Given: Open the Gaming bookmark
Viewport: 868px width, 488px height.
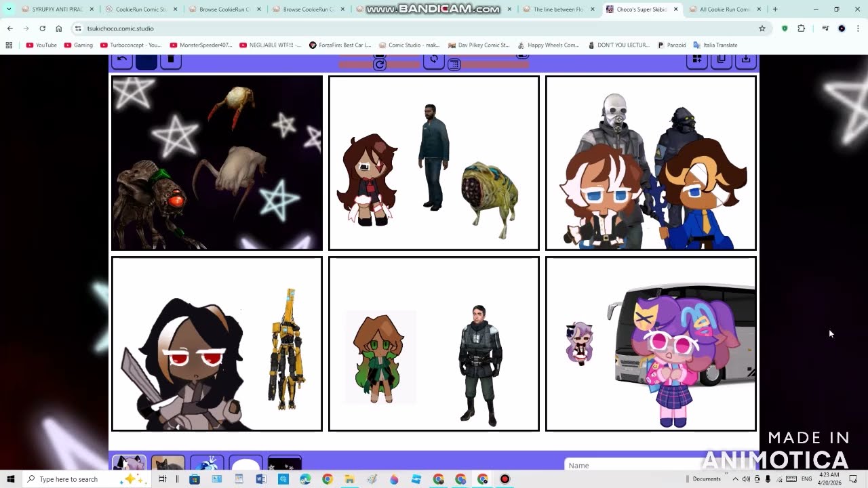Looking at the screenshot, I should point(79,45).
